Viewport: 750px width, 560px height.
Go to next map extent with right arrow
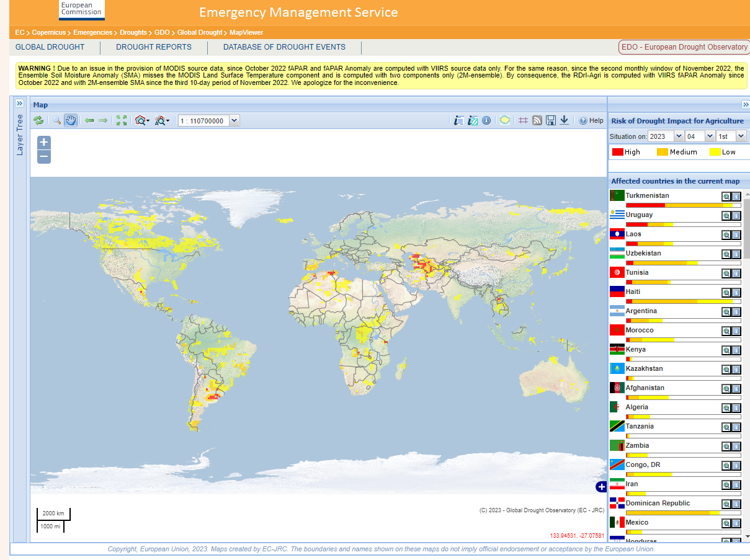click(x=103, y=120)
